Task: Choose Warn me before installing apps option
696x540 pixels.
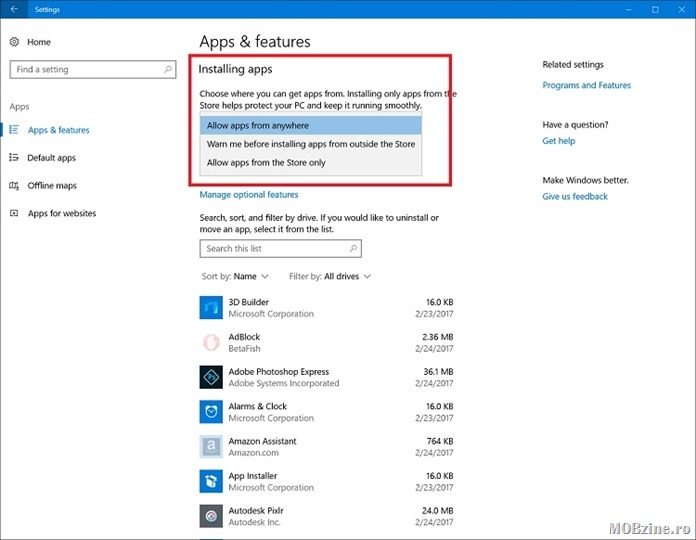Action: tap(311, 144)
